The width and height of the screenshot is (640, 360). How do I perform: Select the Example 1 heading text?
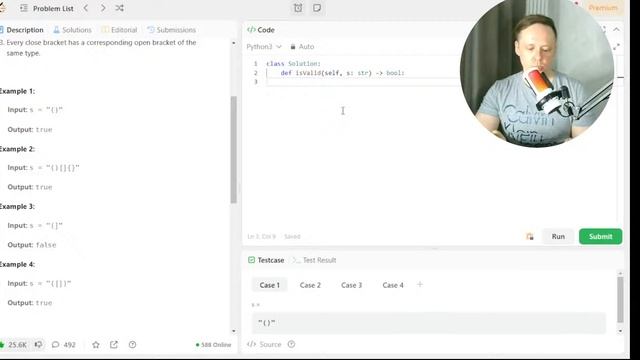tap(17, 91)
